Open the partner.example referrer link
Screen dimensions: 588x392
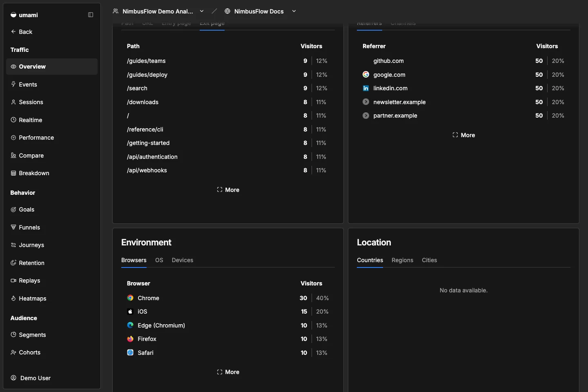(x=395, y=116)
